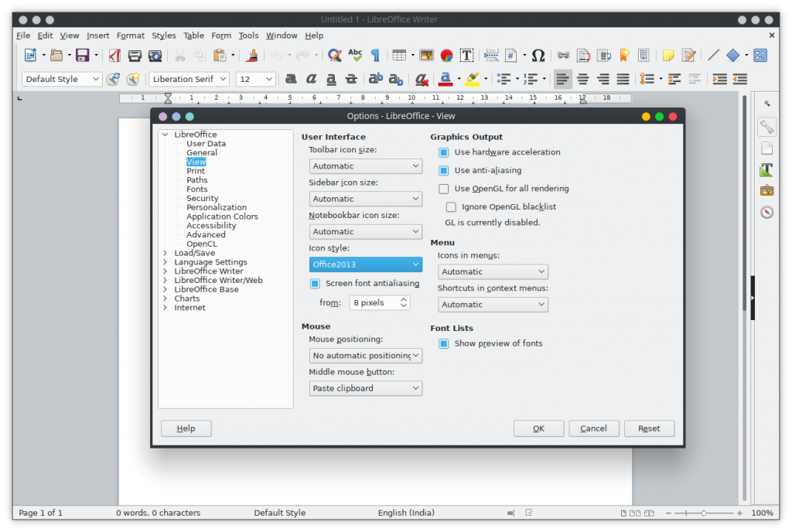Disable Use anti-aliasing
This screenshot has height=532, width=792.
[444, 170]
